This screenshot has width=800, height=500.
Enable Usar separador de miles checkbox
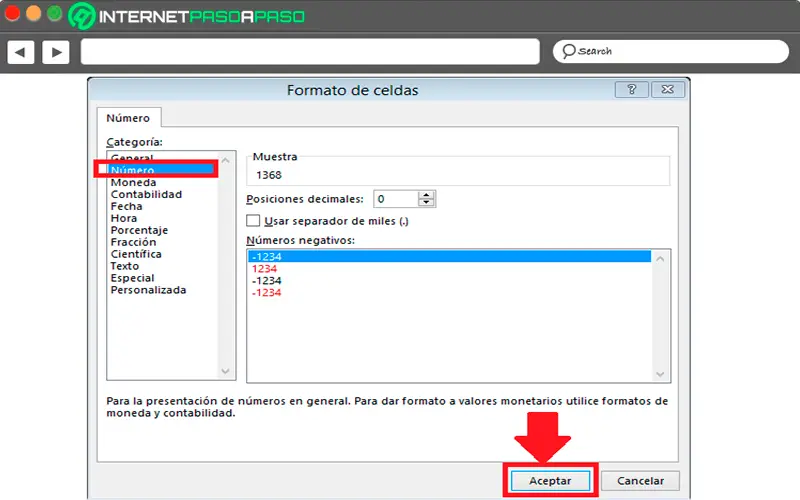click(253, 221)
